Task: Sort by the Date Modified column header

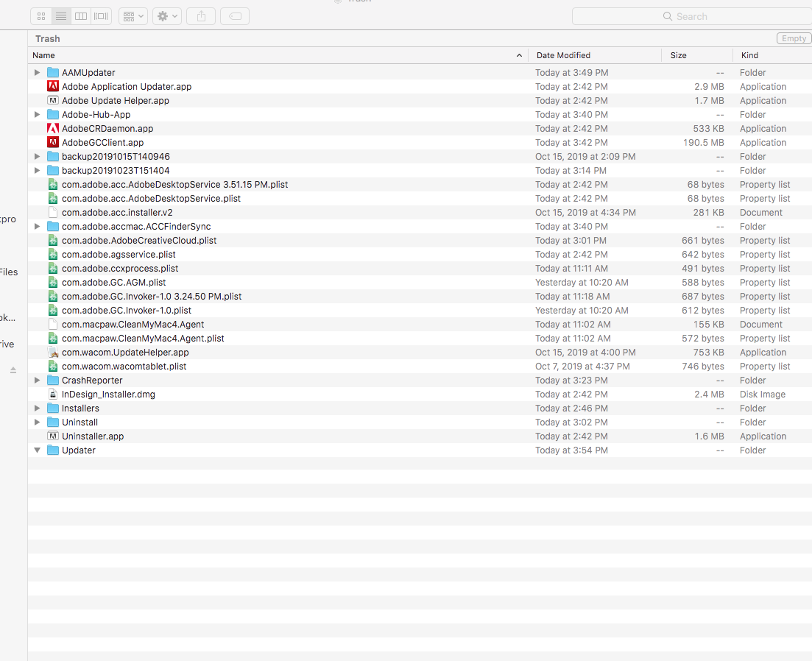Action: tap(595, 55)
